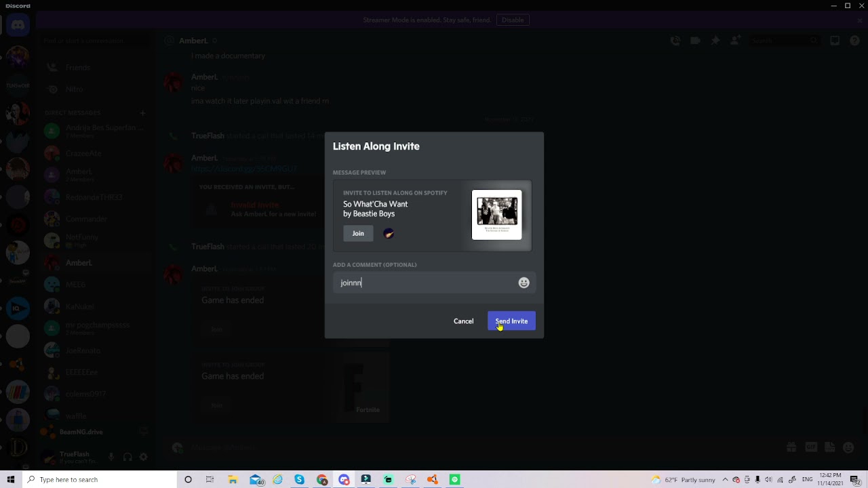This screenshot has height=488, width=868.
Task: Open the gift icon in message bar
Action: point(791,447)
